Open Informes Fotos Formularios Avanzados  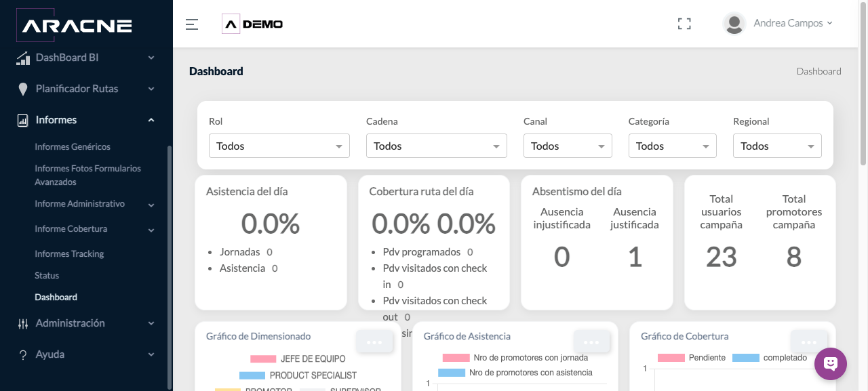[88, 175]
